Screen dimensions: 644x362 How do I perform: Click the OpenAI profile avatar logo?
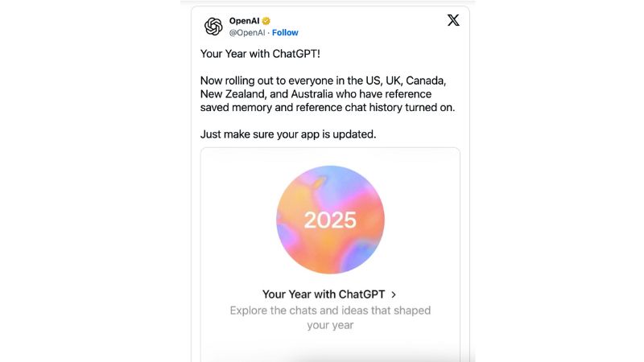point(213,27)
